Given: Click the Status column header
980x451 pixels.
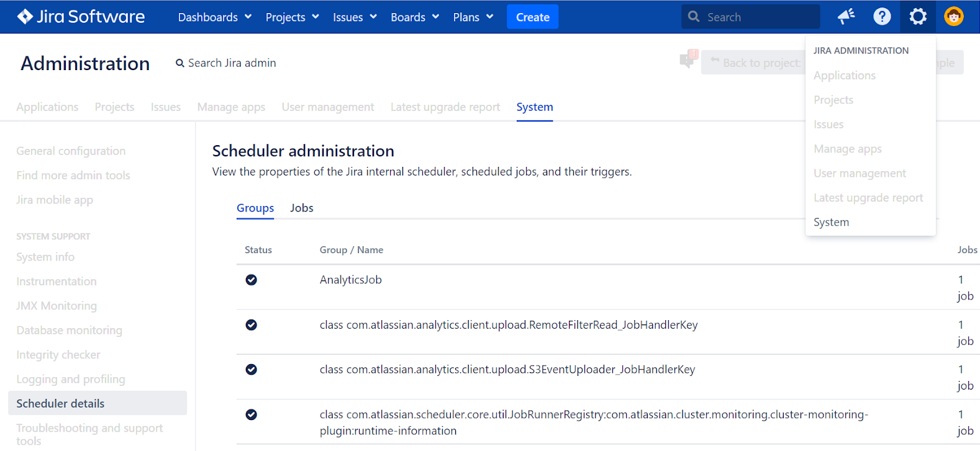Looking at the screenshot, I should [258, 250].
